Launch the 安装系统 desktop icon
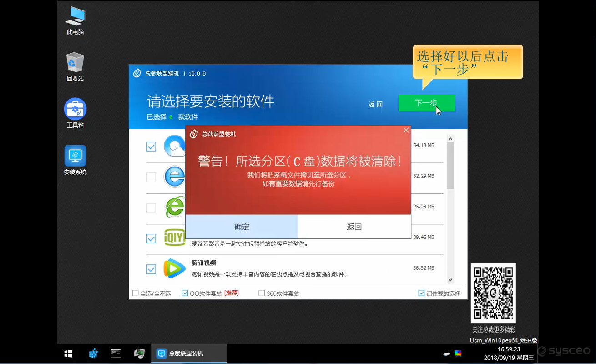 point(75,160)
